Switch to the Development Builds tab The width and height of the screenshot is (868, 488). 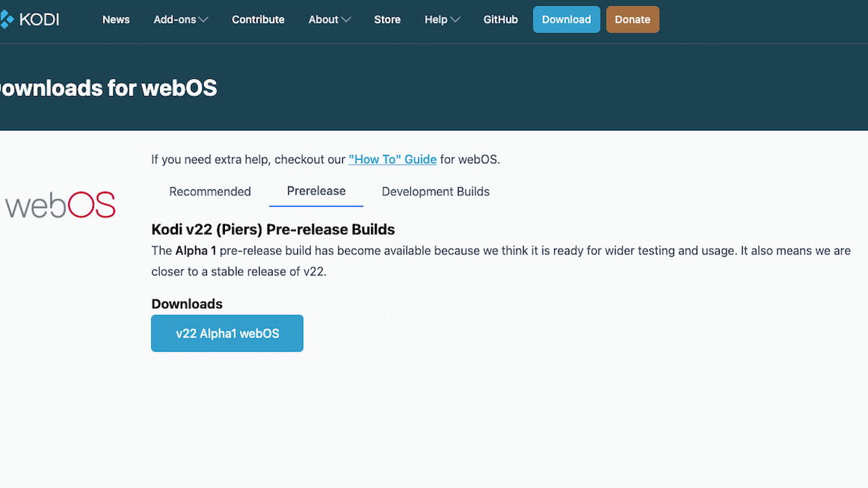(435, 192)
